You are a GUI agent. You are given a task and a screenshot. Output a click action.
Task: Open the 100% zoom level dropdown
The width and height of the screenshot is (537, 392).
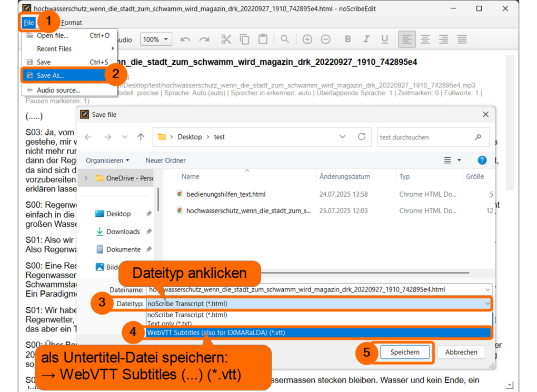pyautogui.click(x=156, y=39)
